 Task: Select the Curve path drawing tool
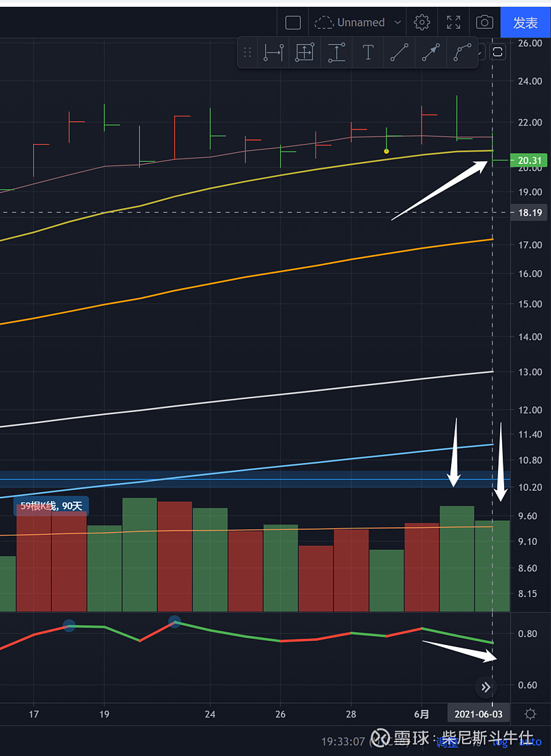[462, 52]
